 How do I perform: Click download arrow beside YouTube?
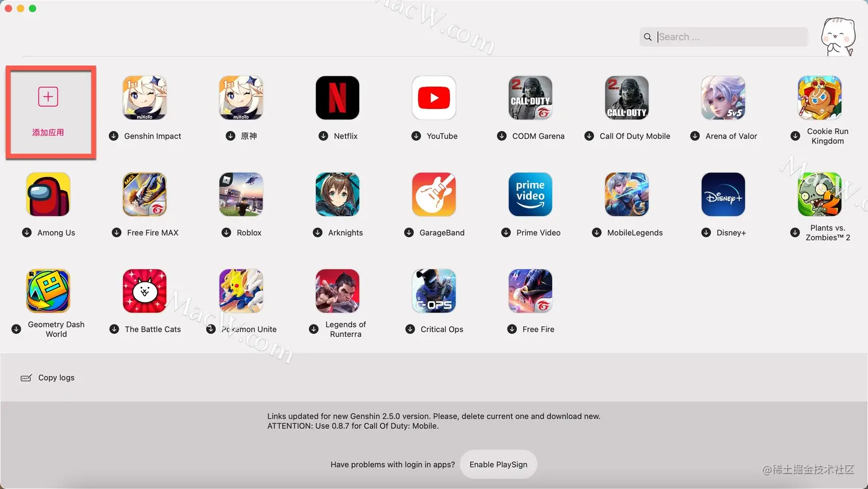click(x=416, y=136)
